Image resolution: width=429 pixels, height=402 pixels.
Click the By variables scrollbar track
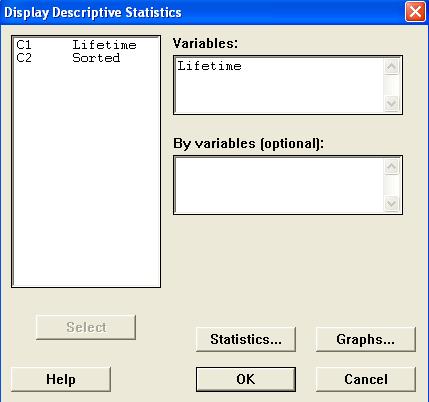391,185
